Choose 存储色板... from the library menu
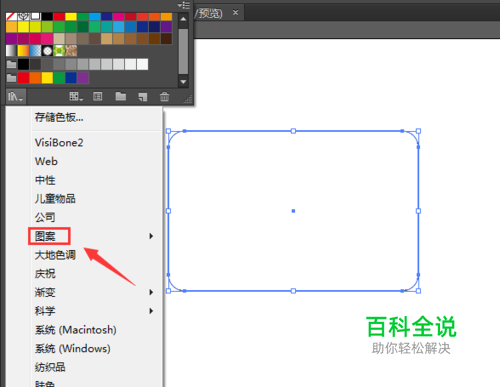This screenshot has width=500, height=387. click(x=59, y=117)
